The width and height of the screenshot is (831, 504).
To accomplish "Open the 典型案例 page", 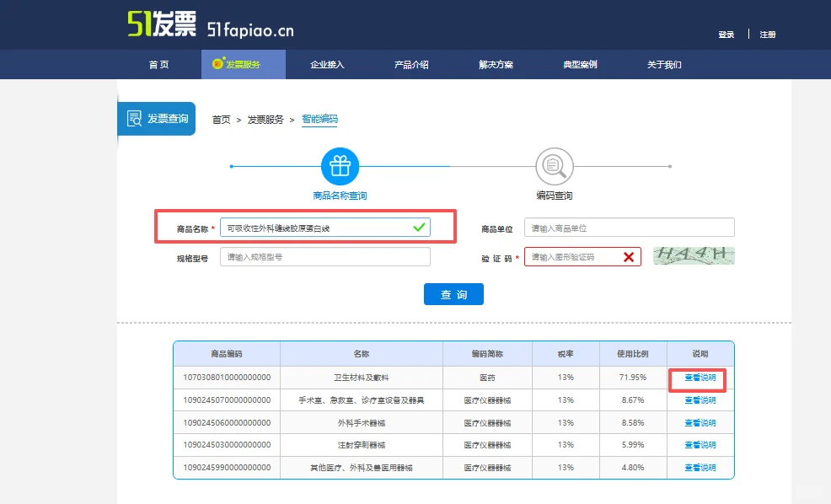I will click(x=577, y=64).
